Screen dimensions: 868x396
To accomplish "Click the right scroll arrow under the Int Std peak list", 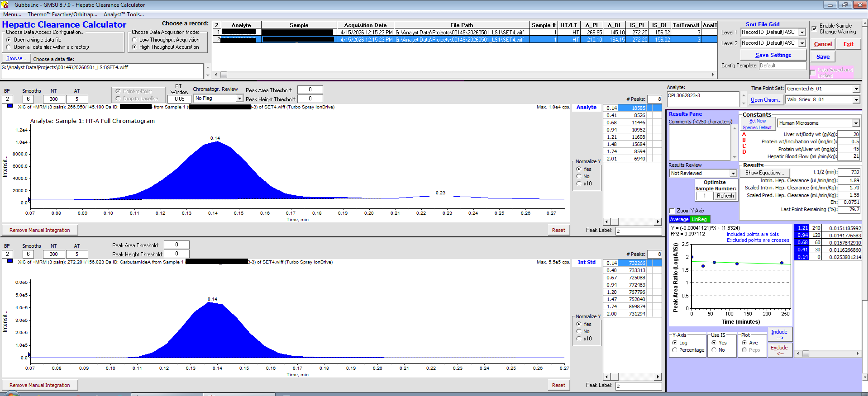I will pyautogui.click(x=658, y=377).
